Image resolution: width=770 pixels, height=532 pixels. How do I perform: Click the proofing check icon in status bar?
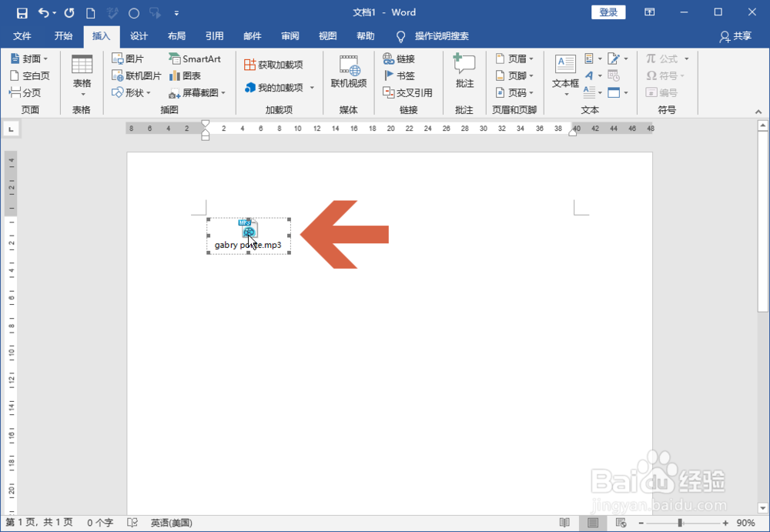(132, 523)
